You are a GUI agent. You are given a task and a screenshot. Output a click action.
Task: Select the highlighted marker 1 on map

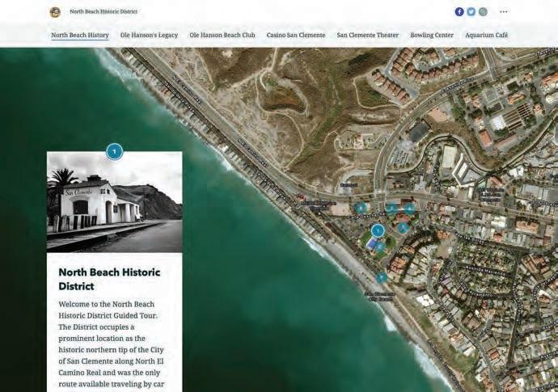[x=378, y=231]
